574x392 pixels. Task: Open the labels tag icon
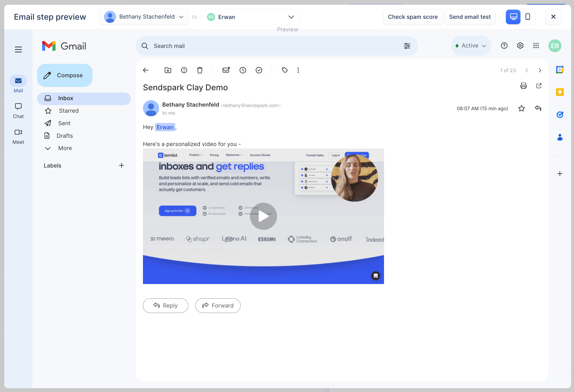pos(285,70)
